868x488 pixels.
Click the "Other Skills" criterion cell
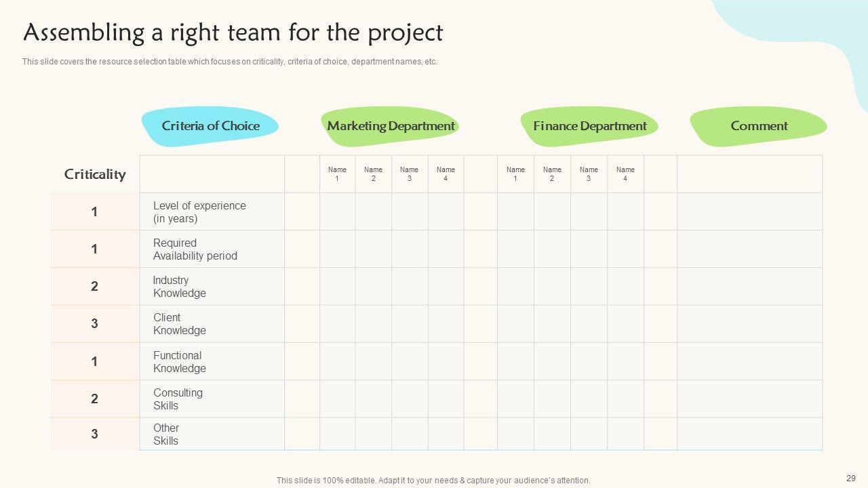click(x=166, y=434)
